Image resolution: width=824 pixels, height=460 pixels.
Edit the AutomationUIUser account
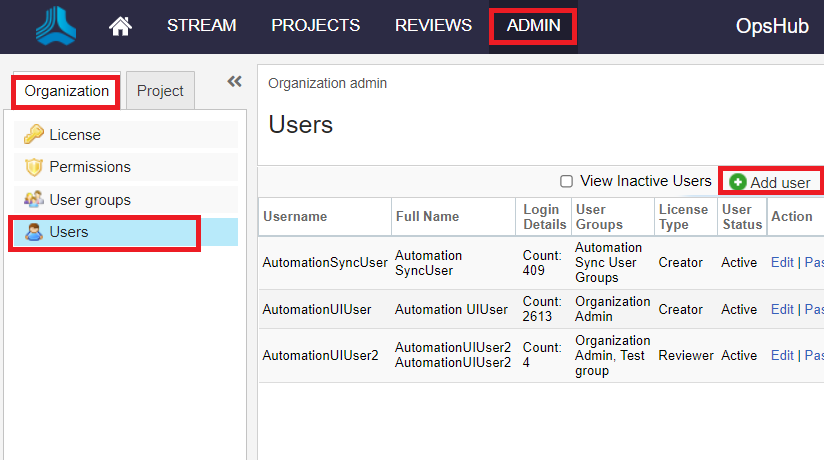click(x=782, y=309)
